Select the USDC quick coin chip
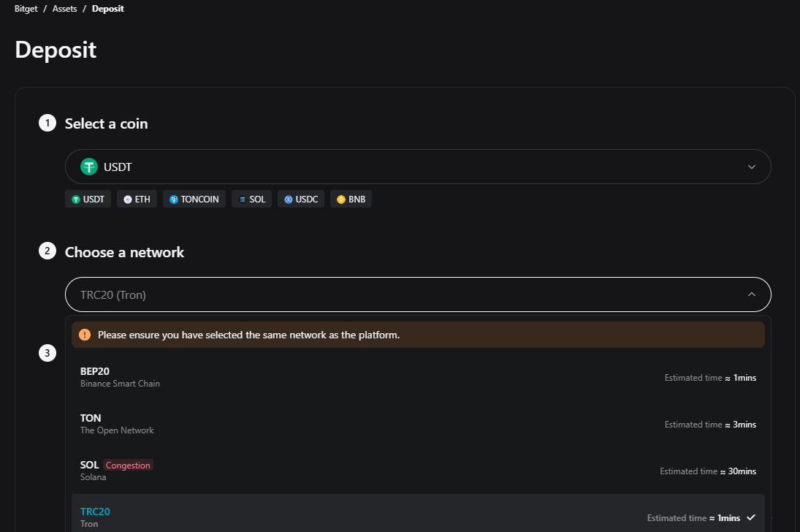This screenshot has width=800, height=532. pos(301,199)
